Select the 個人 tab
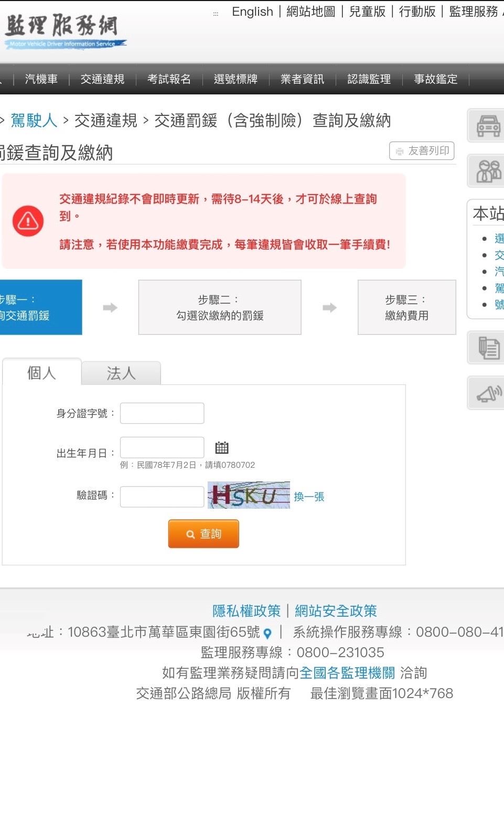The image size is (504, 836). [x=41, y=373]
